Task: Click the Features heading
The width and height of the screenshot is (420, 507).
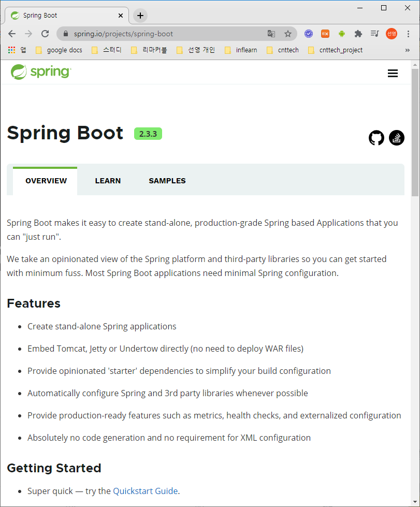Action: click(34, 303)
